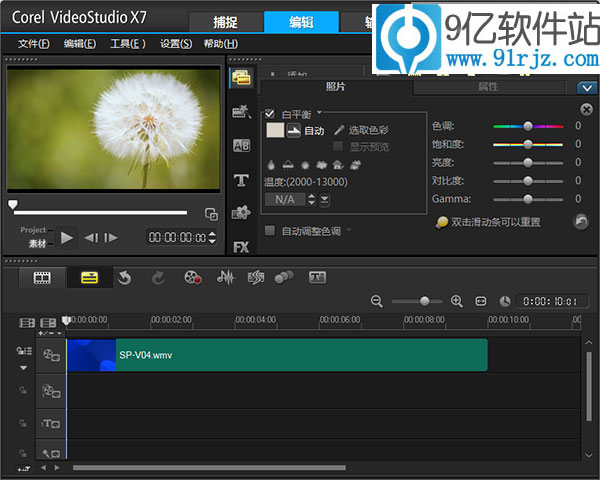This screenshot has height=480, width=600.
Task: Uncheck the white balance checkbox
Action: (270, 114)
